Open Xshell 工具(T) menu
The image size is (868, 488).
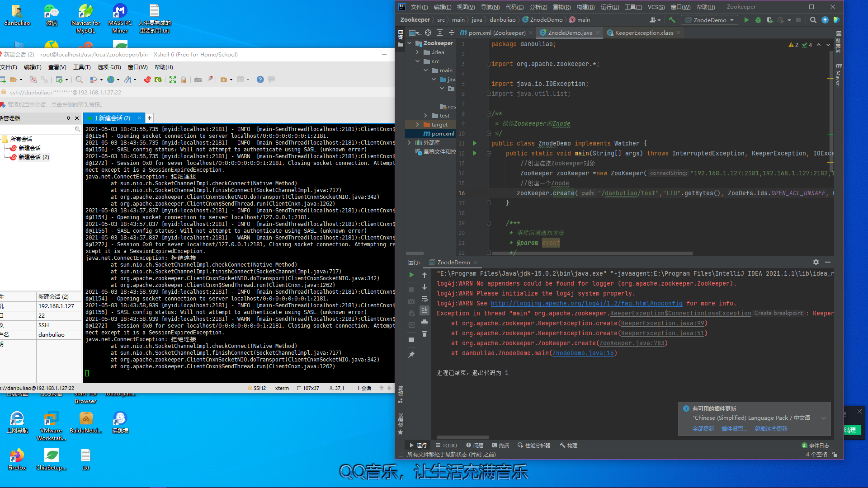(82, 67)
